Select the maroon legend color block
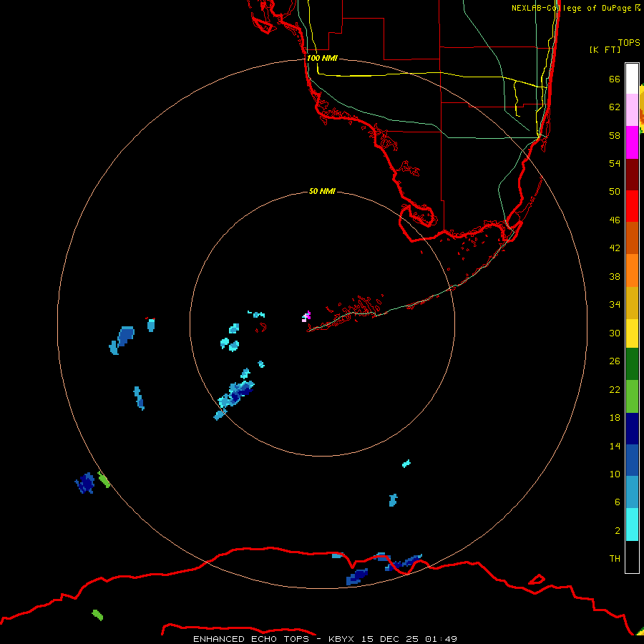The height and width of the screenshot is (644, 644). point(632,175)
